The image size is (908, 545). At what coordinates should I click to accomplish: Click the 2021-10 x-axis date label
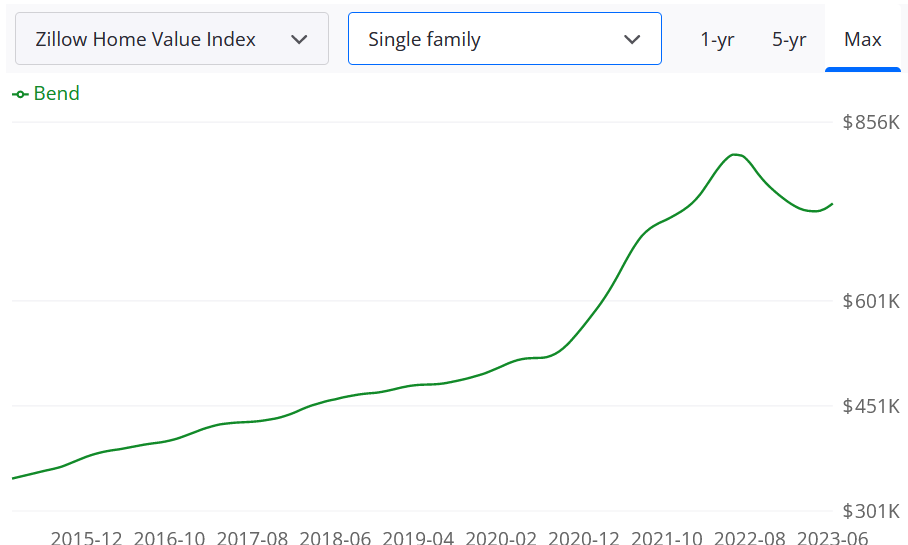[x=667, y=538]
